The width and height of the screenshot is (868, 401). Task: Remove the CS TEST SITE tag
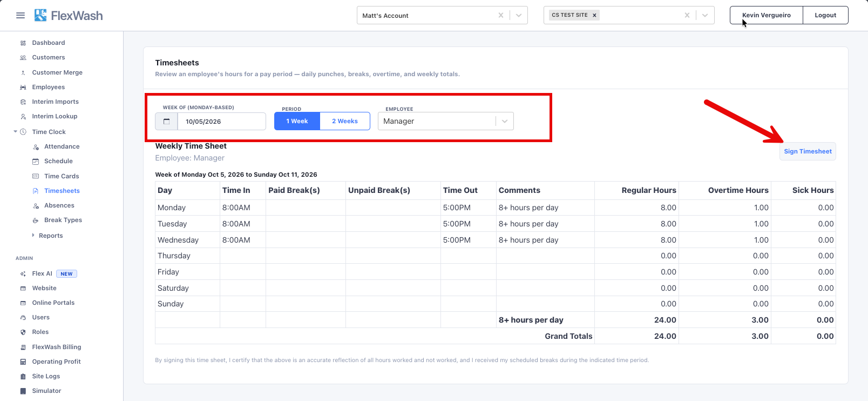click(594, 15)
